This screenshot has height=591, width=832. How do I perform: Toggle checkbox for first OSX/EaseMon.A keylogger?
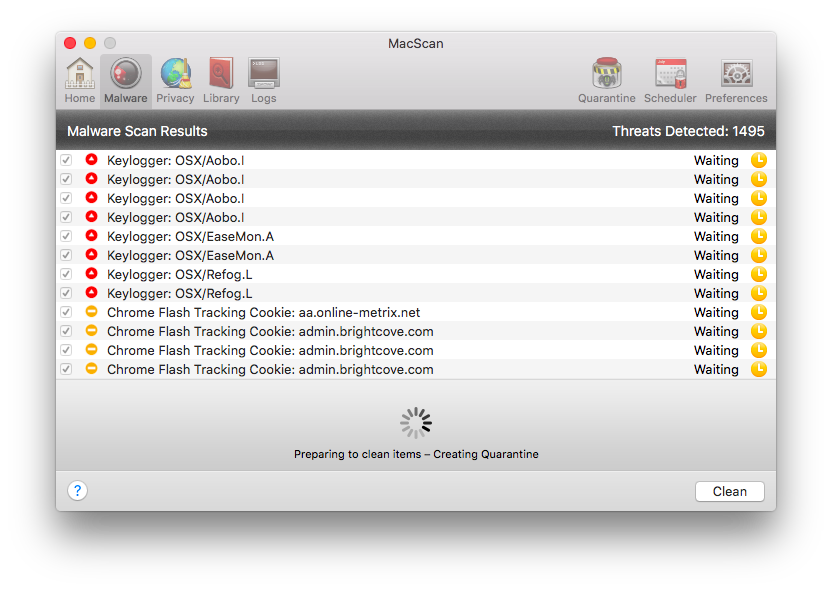coord(66,236)
